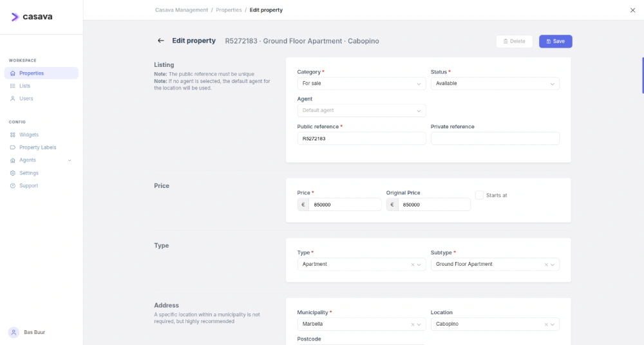644x345 pixels.
Task: Click the Bas Buur avatar icon
Action: click(14, 332)
